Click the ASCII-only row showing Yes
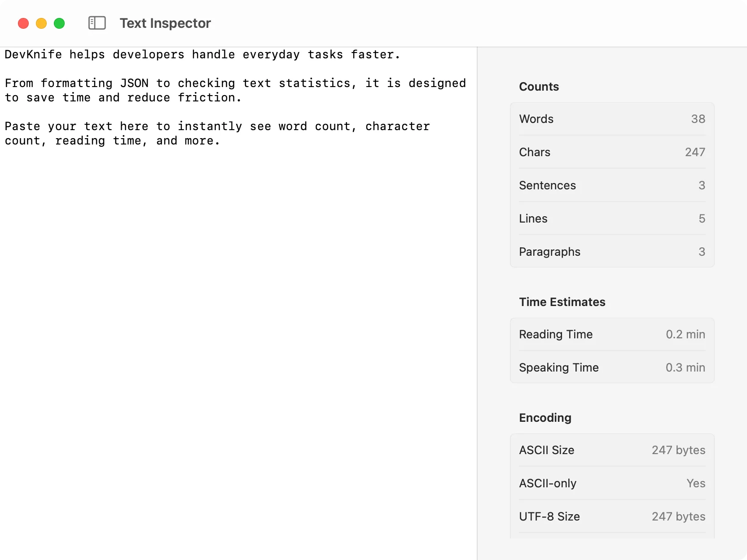This screenshot has width=747, height=560. 612,483
